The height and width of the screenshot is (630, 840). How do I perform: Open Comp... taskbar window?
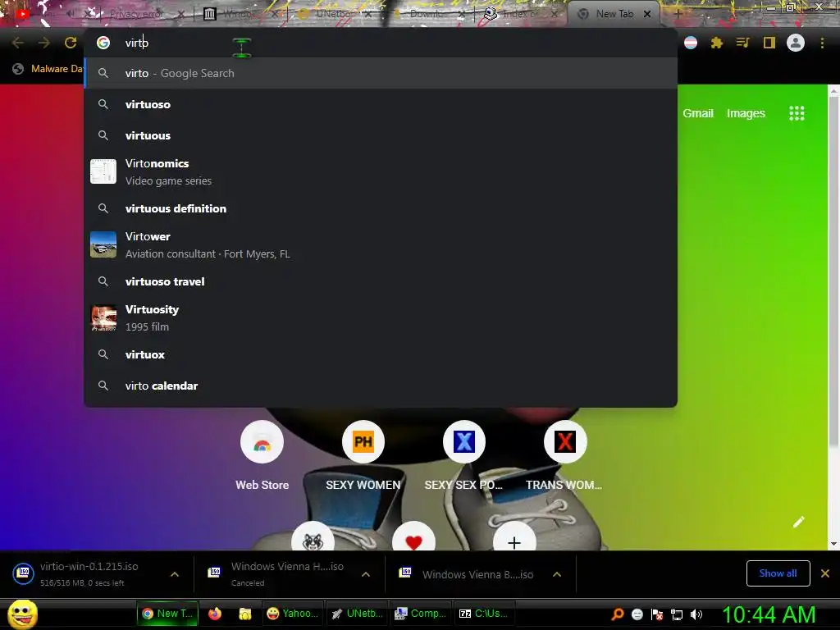click(x=421, y=614)
